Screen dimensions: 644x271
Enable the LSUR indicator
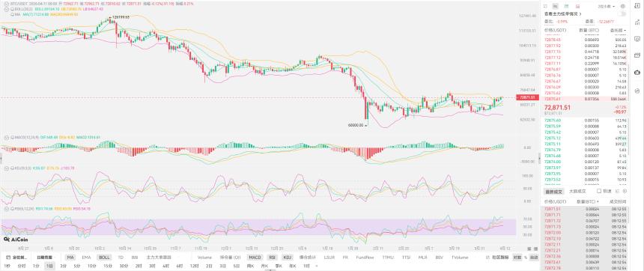pos(329,257)
